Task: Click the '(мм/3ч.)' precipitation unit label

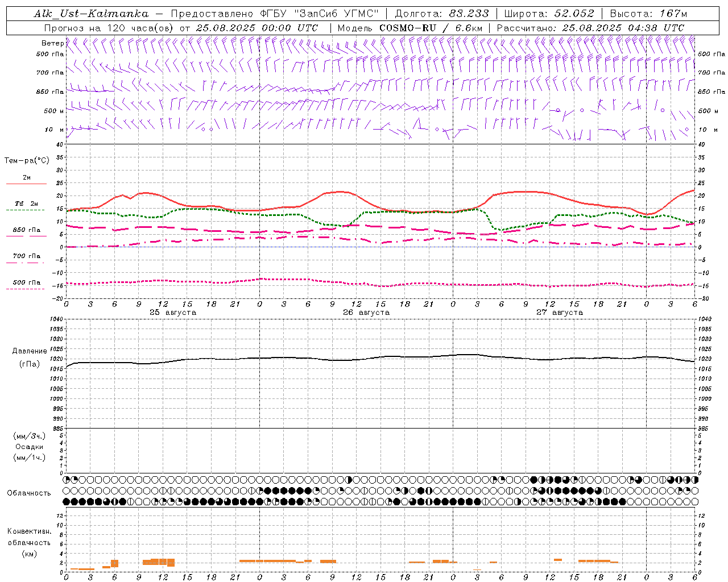Action: tap(30, 436)
